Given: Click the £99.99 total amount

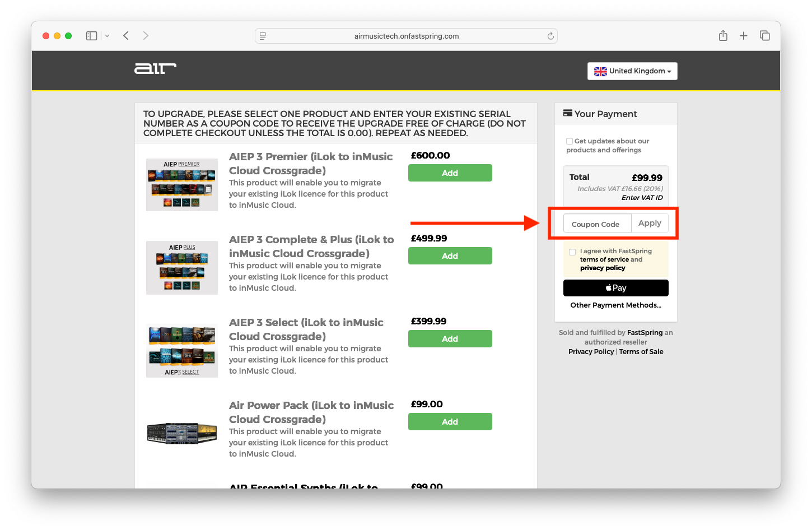Looking at the screenshot, I should (647, 178).
